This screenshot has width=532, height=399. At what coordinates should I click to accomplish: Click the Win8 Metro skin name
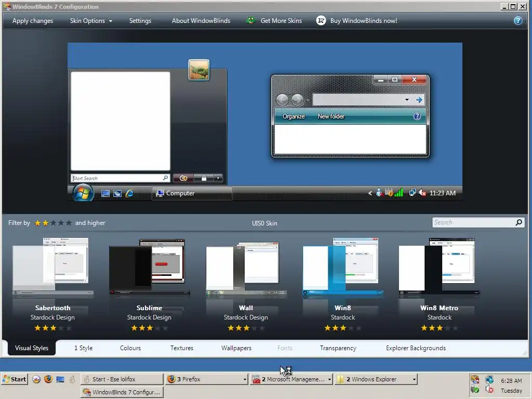[440, 308]
